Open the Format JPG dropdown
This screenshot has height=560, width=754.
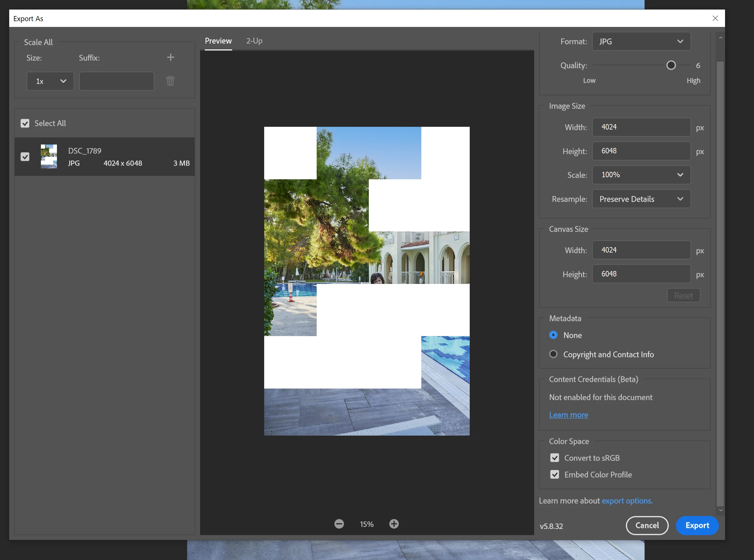point(641,42)
